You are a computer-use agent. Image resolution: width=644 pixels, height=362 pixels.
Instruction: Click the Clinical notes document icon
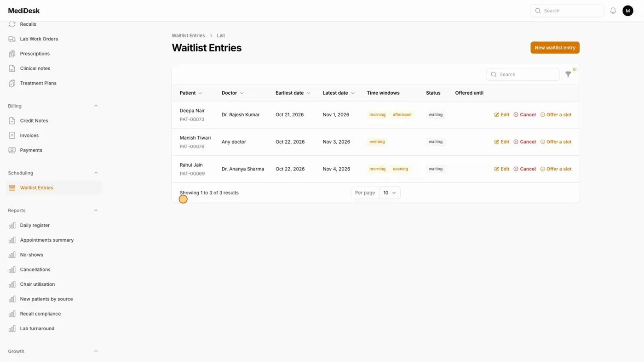coord(12,68)
